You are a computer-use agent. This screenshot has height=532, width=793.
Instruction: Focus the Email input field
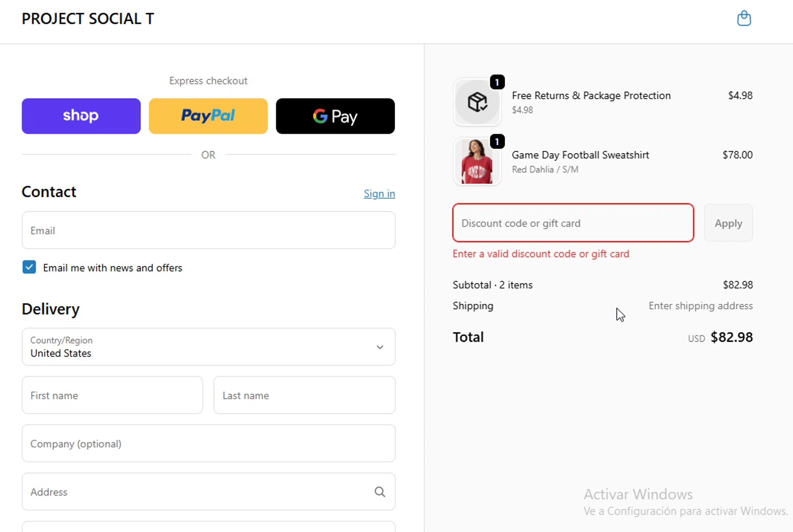(x=208, y=230)
